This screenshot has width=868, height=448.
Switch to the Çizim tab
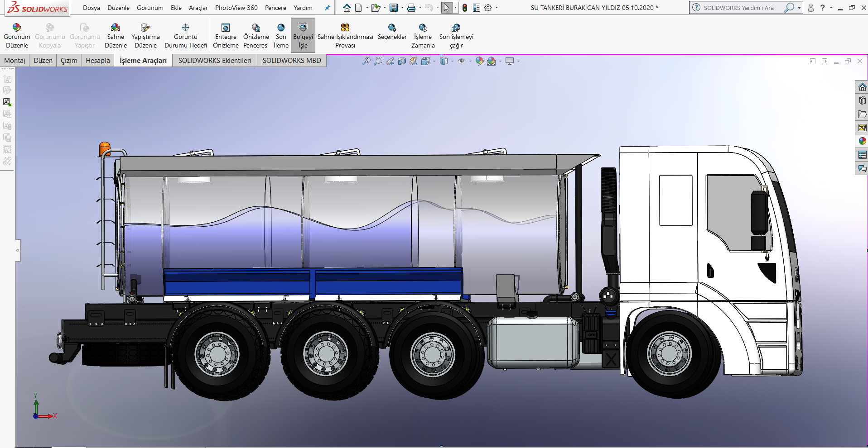(69, 61)
